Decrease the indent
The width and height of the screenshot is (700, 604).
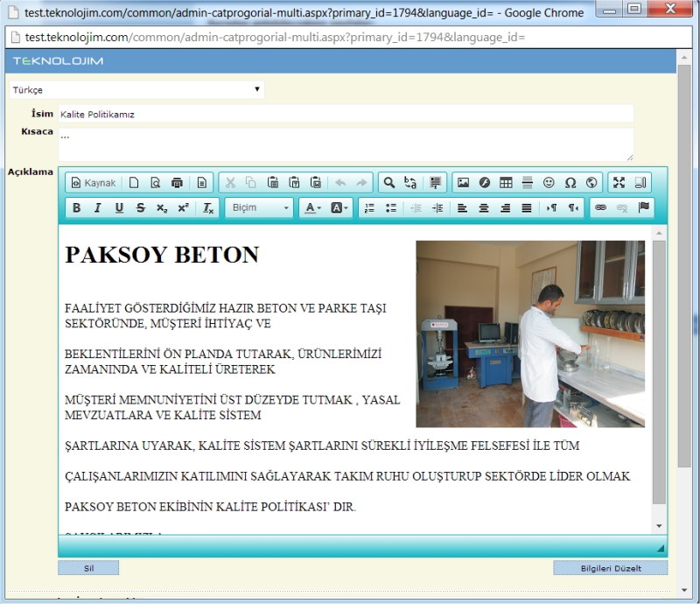pos(416,207)
